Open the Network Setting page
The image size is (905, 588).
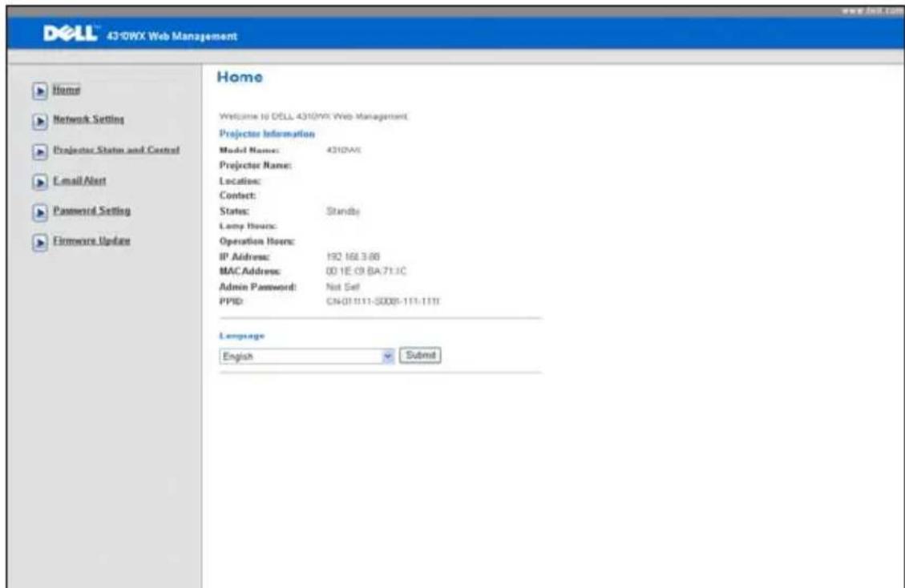[88, 119]
